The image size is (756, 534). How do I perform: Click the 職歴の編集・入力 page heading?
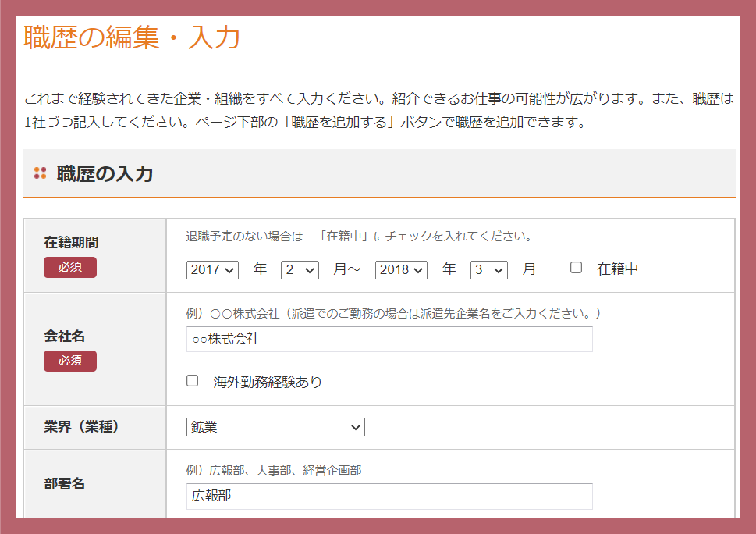132,37
